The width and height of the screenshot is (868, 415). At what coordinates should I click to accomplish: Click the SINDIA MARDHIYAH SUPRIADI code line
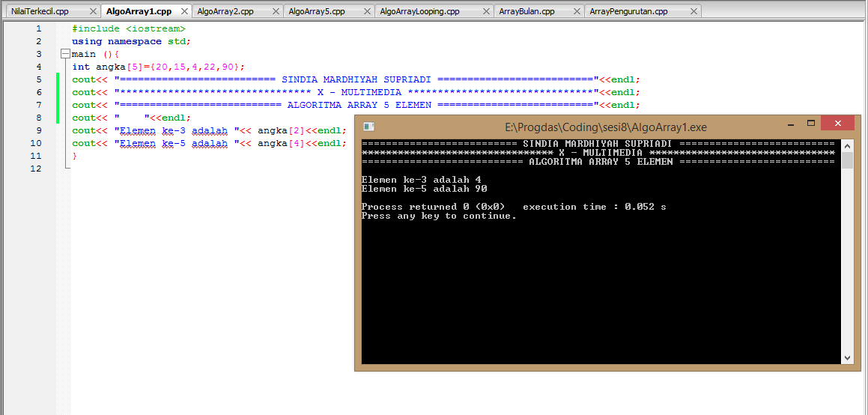(356, 79)
